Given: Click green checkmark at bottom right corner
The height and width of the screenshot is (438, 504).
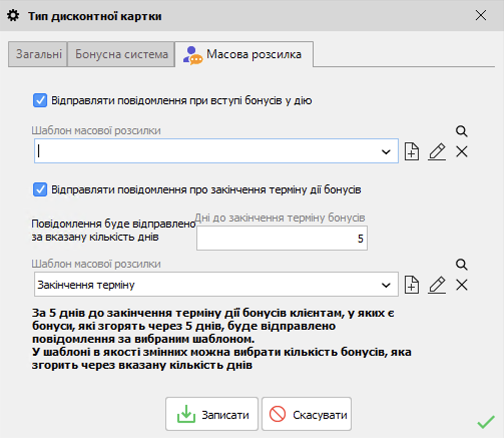Looking at the screenshot, I should point(486,422).
